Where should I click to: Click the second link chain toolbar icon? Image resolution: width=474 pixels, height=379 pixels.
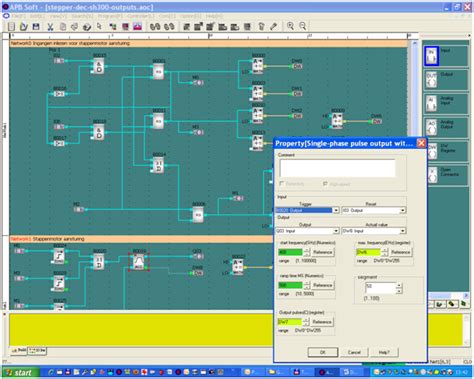(x=169, y=26)
